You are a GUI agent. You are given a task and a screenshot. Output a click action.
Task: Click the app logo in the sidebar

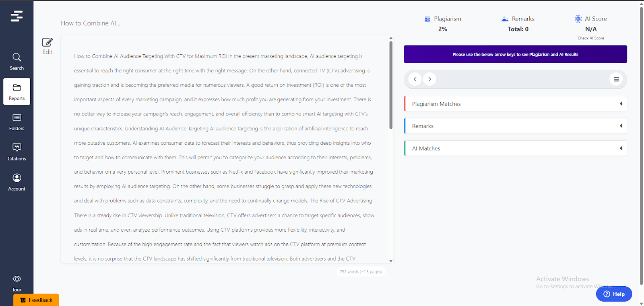pos(17,16)
